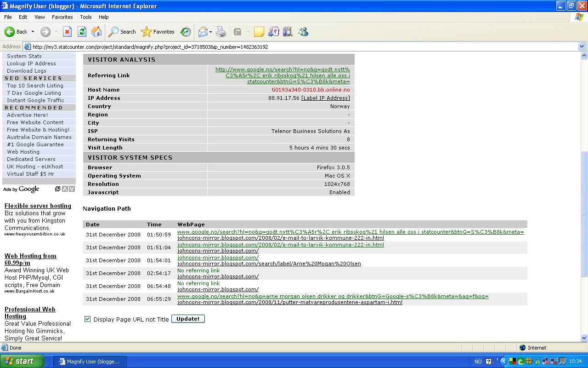Open the Help menu
The width and height of the screenshot is (588, 368).
(x=104, y=17)
